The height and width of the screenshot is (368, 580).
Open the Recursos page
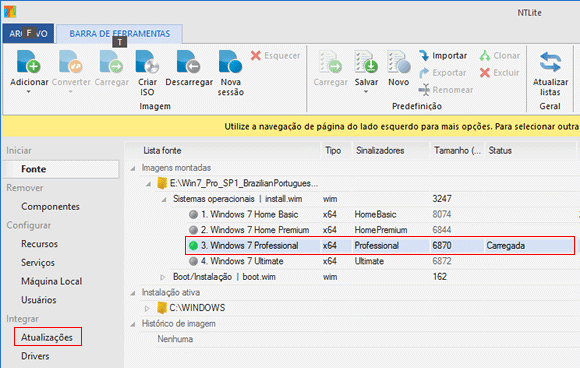point(40,244)
